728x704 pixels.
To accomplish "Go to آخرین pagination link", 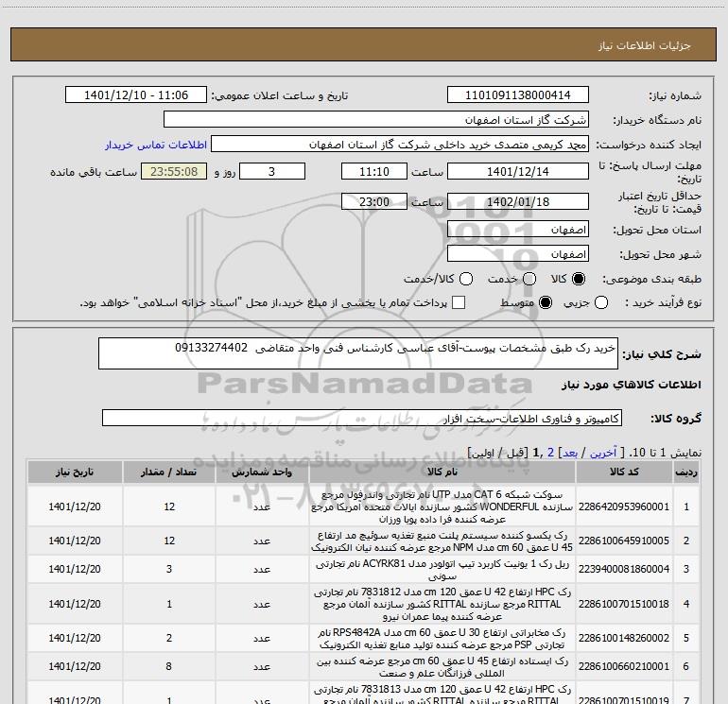I will click(603, 453).
